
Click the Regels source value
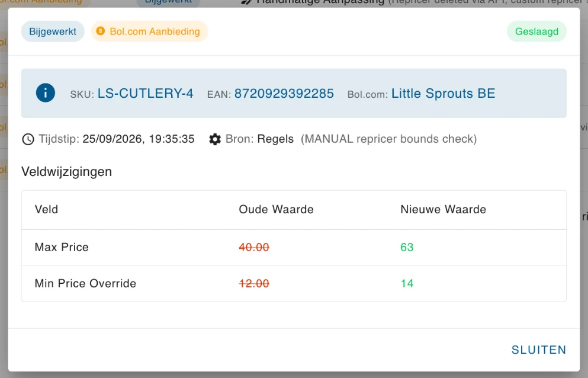pyautogui.click(x=275, y=139)
